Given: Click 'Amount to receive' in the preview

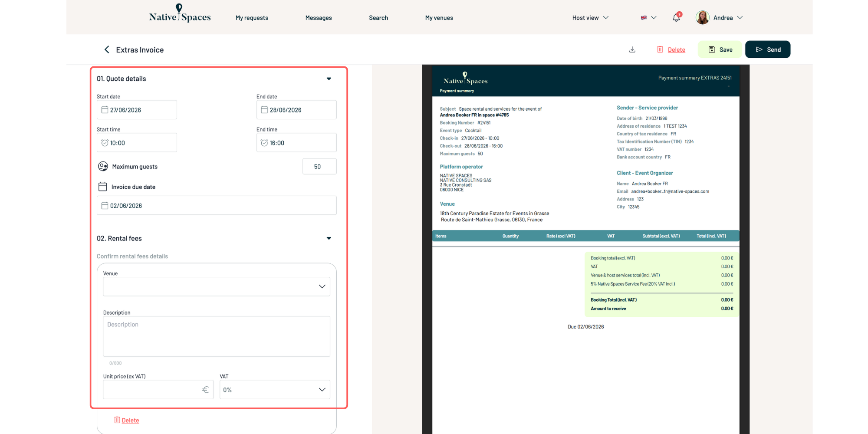Looking at the screenshot, I should [608, 309].
